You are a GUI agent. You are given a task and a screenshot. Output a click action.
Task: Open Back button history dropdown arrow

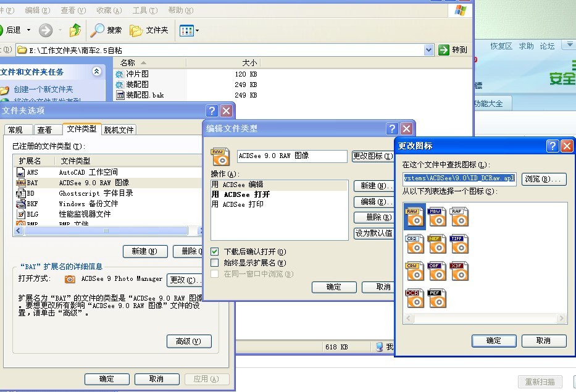click(x=28, y=30)
